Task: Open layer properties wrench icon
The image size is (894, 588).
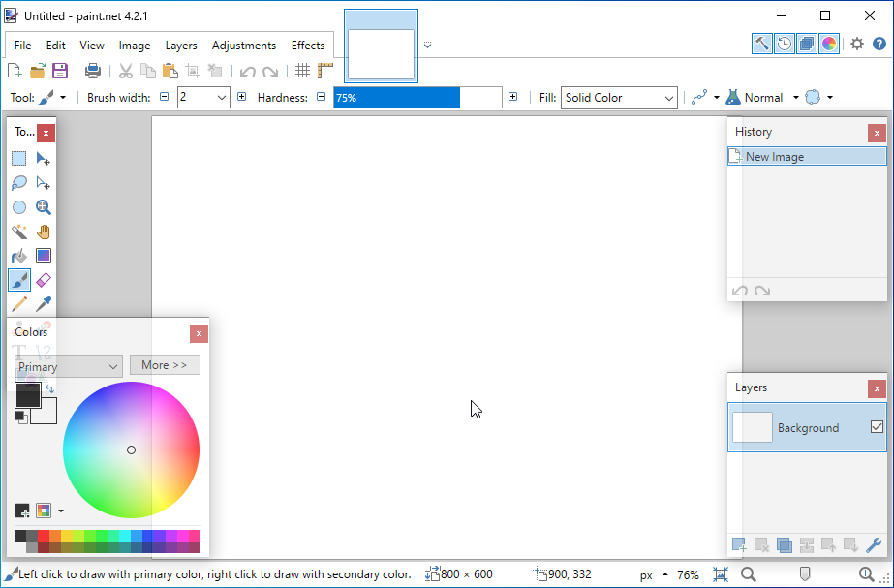Action: [x=874, y=545]
